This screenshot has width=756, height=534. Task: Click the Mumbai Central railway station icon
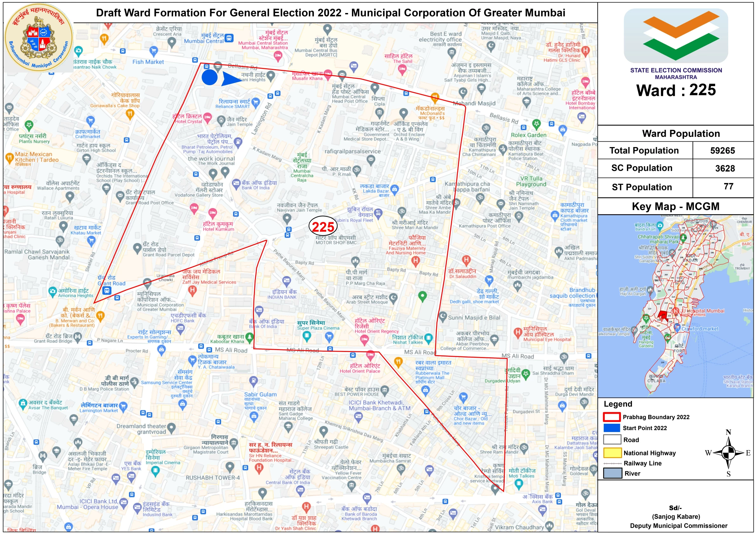[229, 38]
